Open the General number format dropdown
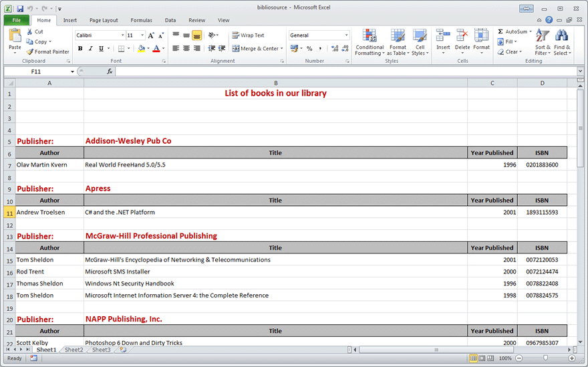The width and height of the screenshot is (588, 367). tap(346, 35)
